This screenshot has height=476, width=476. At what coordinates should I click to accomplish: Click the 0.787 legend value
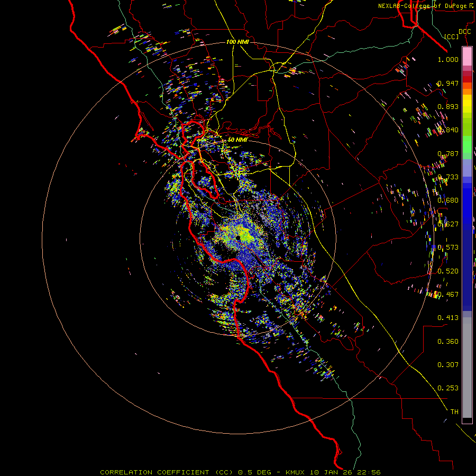(448, 153)
